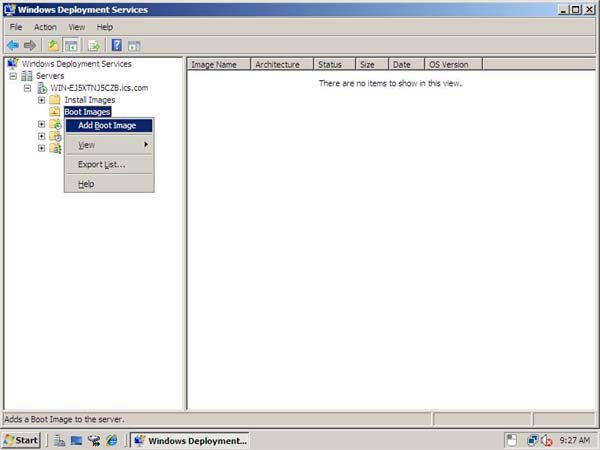Screen dimensions: 600x450
Task: Click the Up one level toolbar icon
Action: tap(53, 46)
